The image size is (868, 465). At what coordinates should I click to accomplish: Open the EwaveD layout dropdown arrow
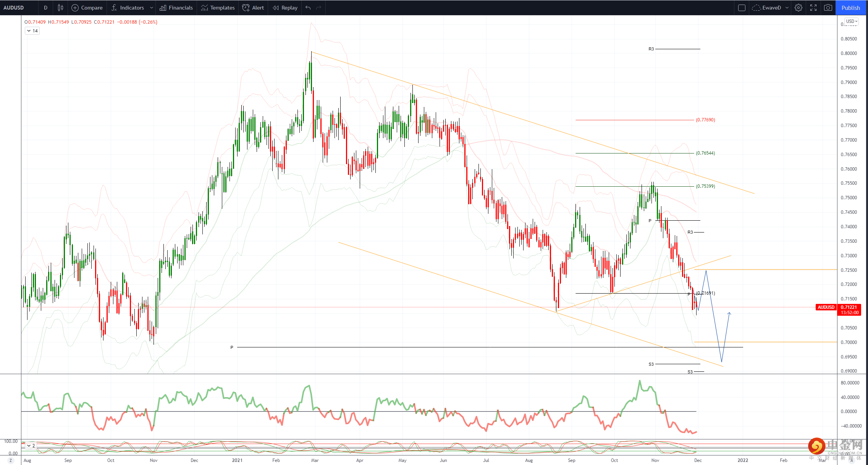tap(787, 8)
